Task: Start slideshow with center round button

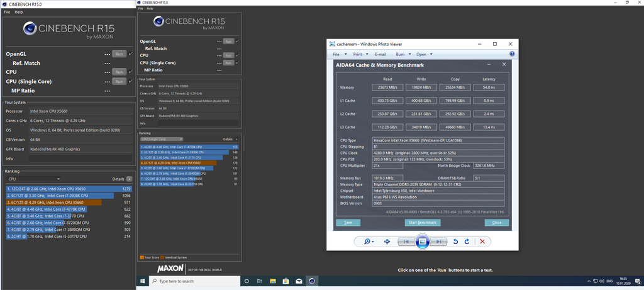Action: coord(422,242)
